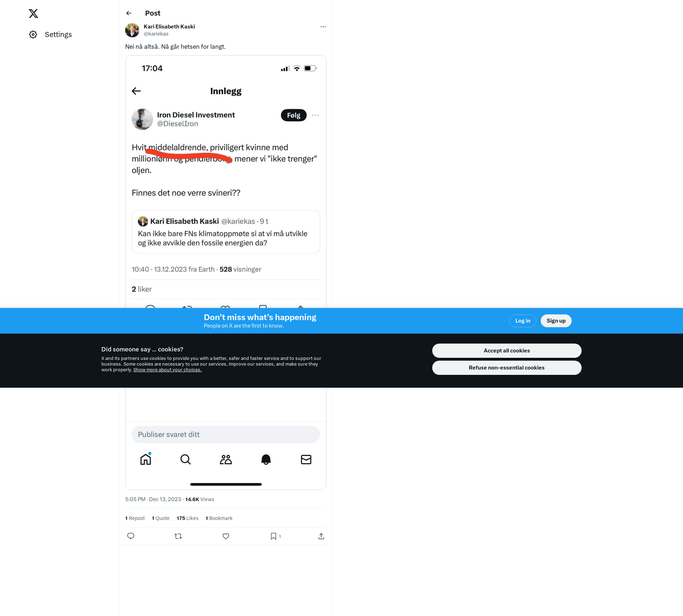Open Show more about your choices link
Screen dimensions: 683x616
[x=168, y=370]
